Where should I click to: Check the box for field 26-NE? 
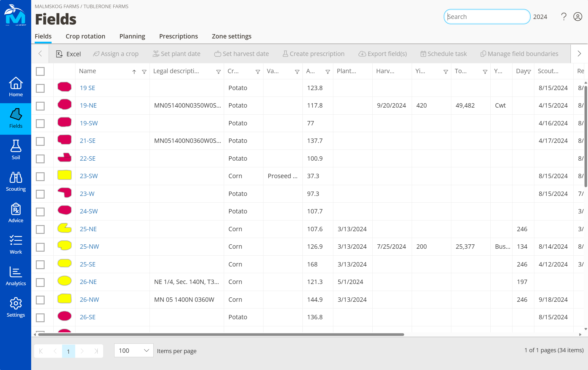pos(40,282)
